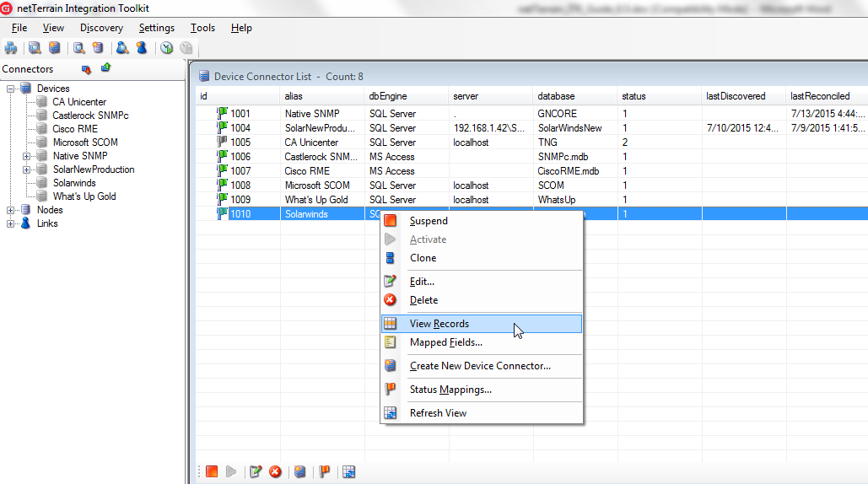Click the red down-arrow icon beside Connectors
868x484 pixels.
(86, 69)
